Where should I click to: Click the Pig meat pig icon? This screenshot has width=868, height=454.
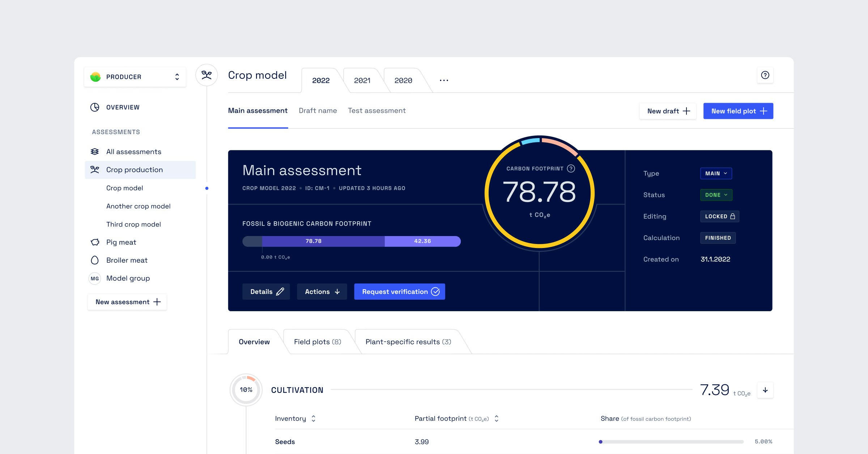pyautogui.click(x=95, y=242)
